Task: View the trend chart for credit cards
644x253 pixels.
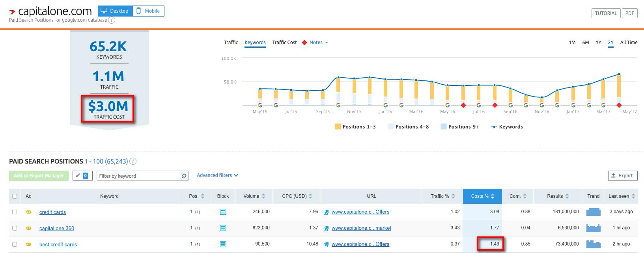Action: tap(593, 212)
